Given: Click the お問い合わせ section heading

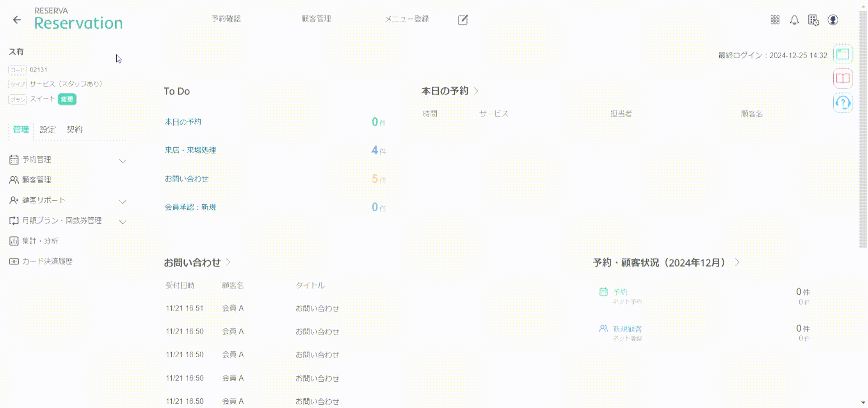Looking at the screenshot, I should pos(192,262).
